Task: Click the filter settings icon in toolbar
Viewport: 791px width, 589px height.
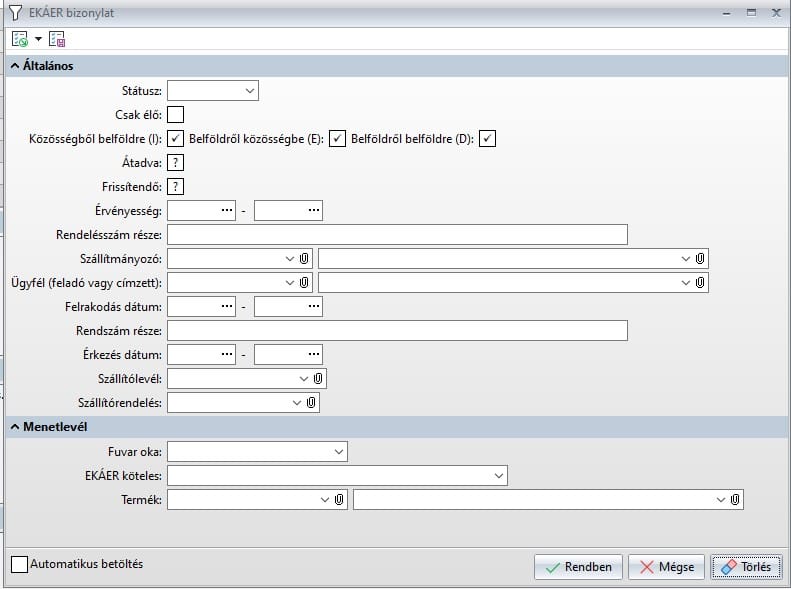Action: (20, 39)
